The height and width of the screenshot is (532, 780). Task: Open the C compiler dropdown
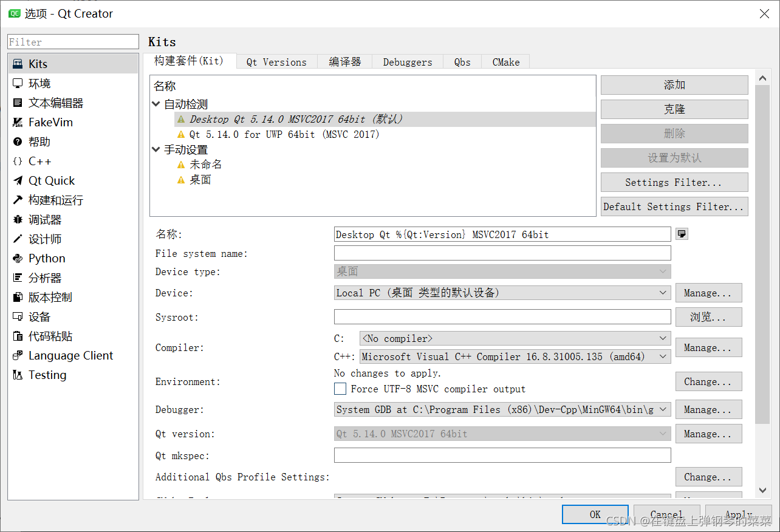(x=515, y=338)
